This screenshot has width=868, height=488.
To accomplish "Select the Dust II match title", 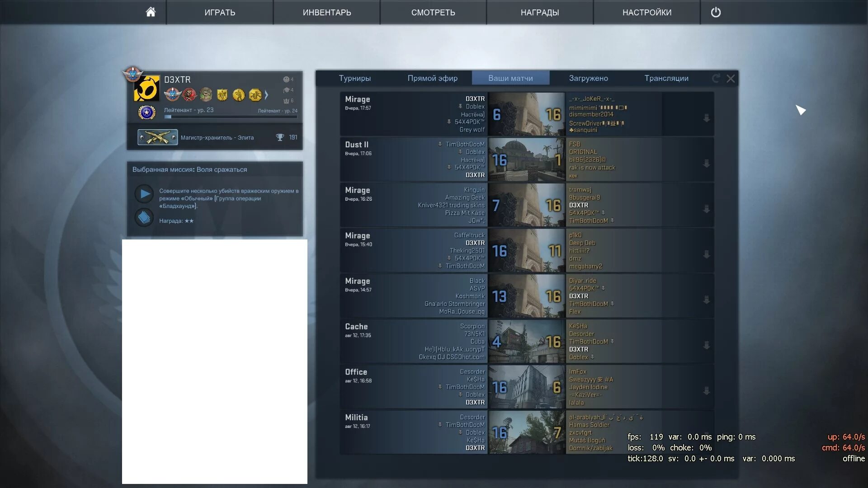I will tap(357, 145).
